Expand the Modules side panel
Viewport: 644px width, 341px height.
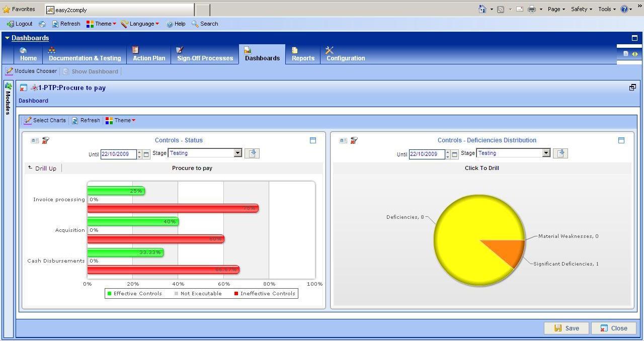pos(8,98)
